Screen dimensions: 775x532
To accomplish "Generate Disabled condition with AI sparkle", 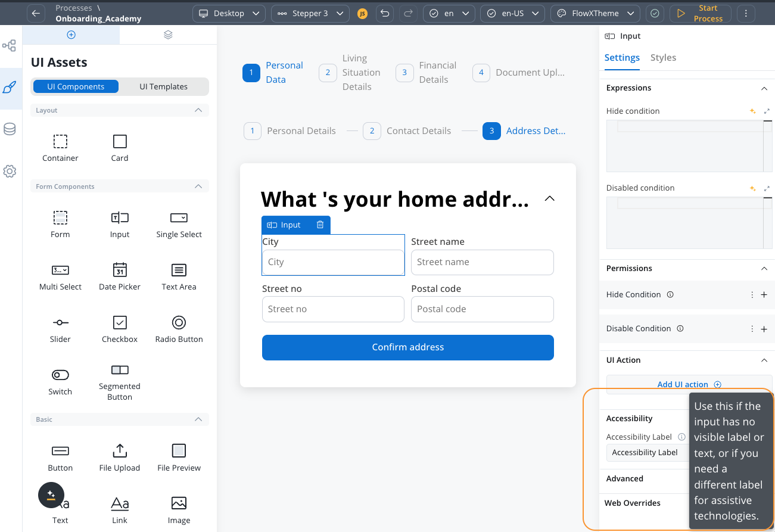I will [752, 188].
